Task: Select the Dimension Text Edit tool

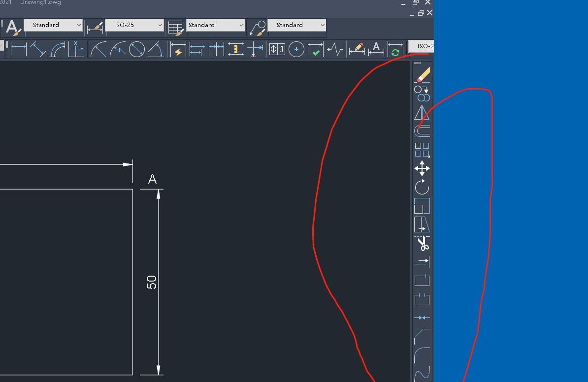Action: [376, 49]
